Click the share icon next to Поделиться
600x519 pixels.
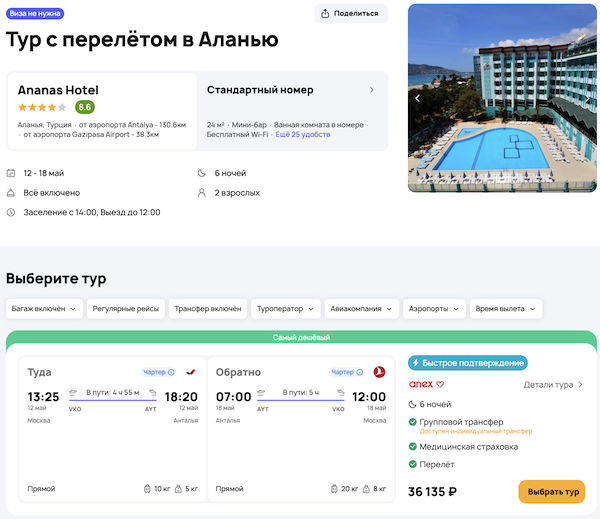click(x=328, y=13)
